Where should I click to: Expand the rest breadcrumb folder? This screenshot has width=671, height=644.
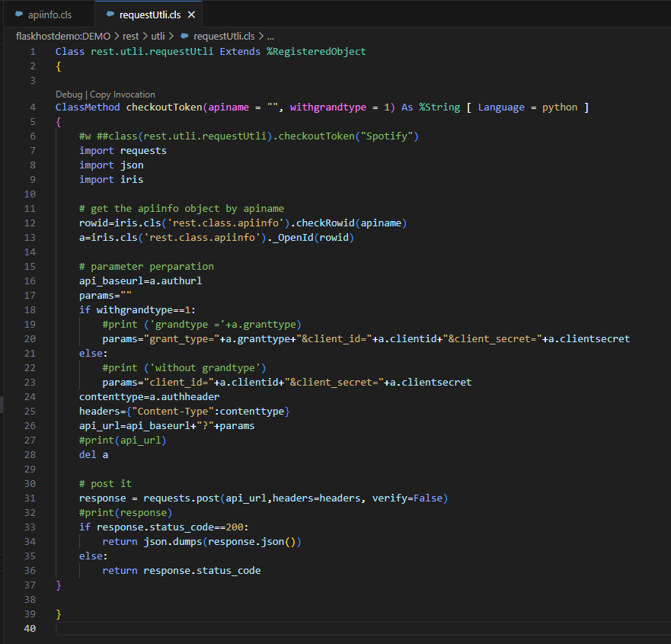130,36
